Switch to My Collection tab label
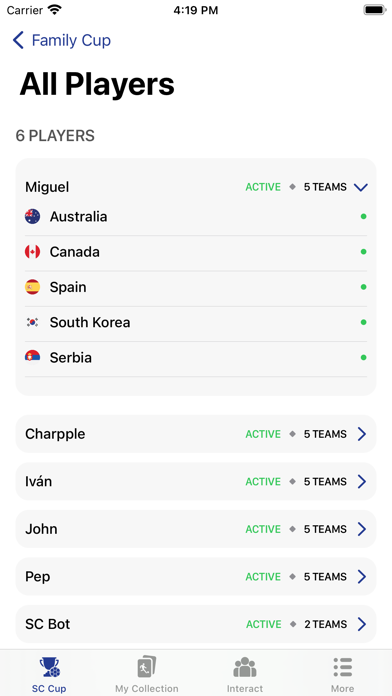Image resolution: width=392 pixels, height=696 pixels. pos(147,688)
